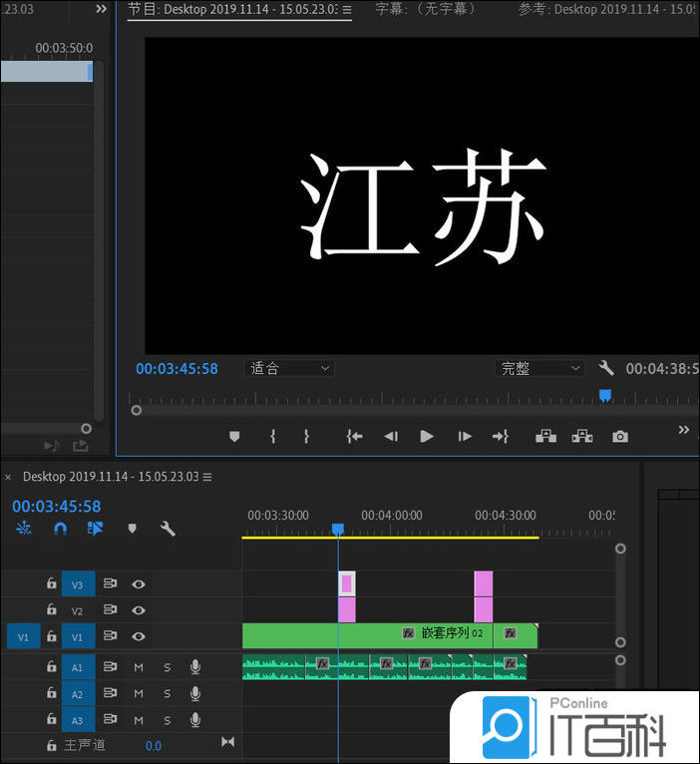
Task: Click the program monitor playhead marker
Action: 604,395
